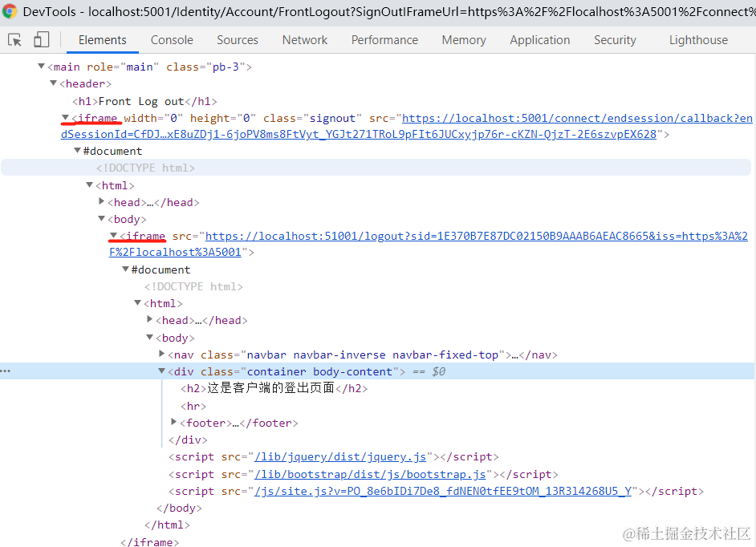Select the closing </body> row
The width and height of the screenshot is (756, 547).
click(x=179, y=508)
